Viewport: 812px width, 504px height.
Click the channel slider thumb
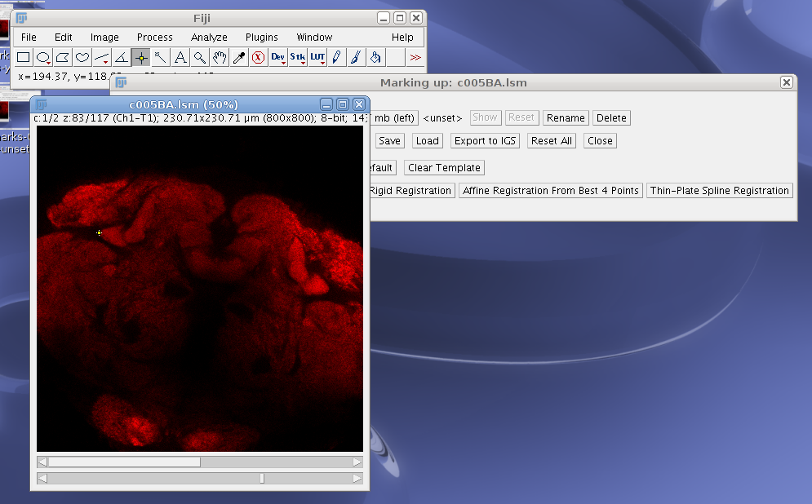pos(124,462)
